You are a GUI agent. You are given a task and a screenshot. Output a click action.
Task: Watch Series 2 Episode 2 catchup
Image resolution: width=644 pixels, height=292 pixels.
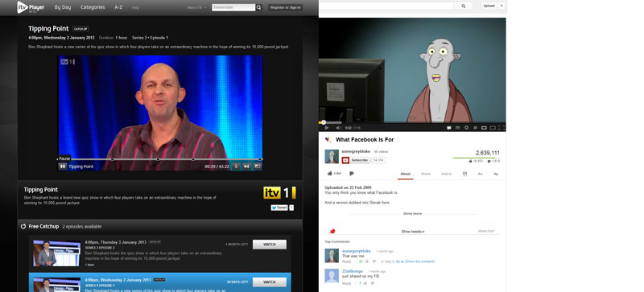click(270, 245)
